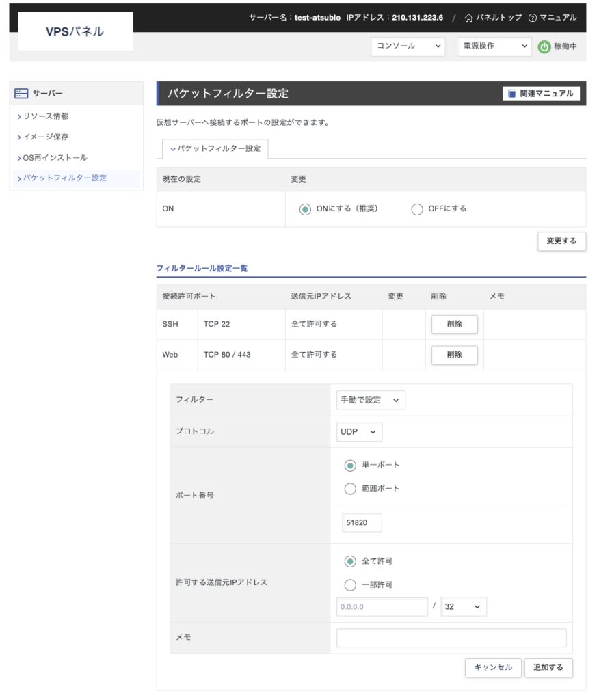
Task: Click the green power status icon
Action: point(544,47)
